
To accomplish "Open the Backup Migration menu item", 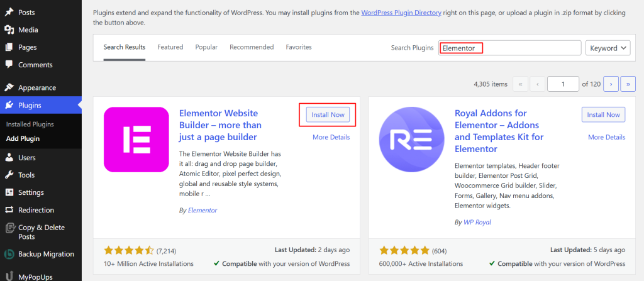I will [41, 254].
